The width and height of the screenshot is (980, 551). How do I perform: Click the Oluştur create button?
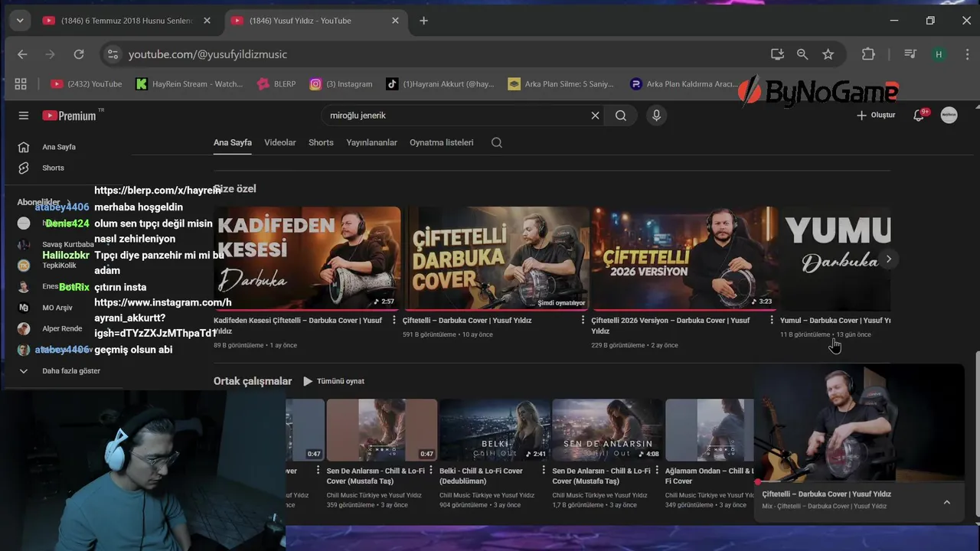point(876,116)
